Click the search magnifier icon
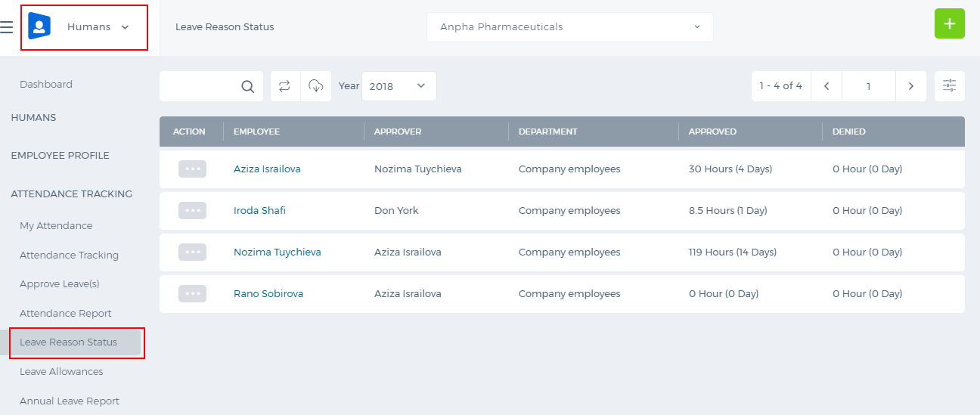Screen dimensions: 980x415 click(248, 86)
